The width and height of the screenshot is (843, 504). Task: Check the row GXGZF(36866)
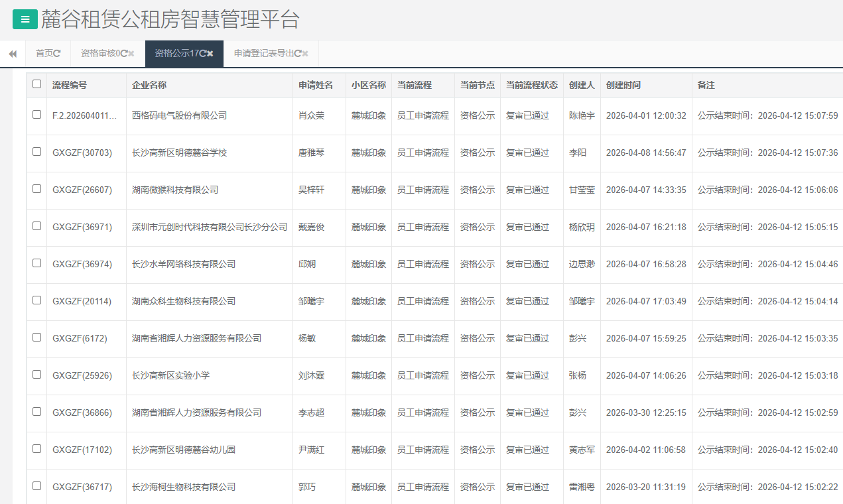[36, 412]
